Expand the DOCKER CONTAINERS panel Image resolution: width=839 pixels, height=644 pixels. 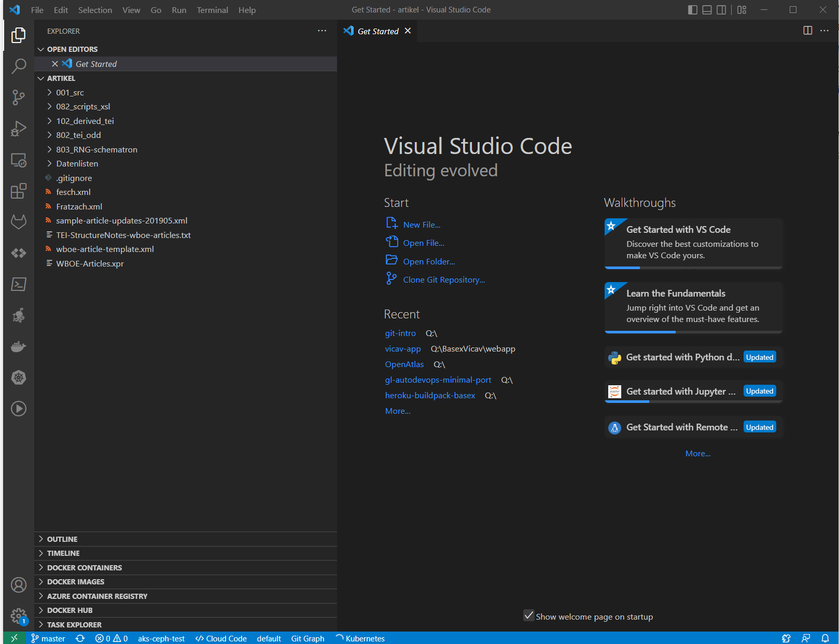(186, 568)
